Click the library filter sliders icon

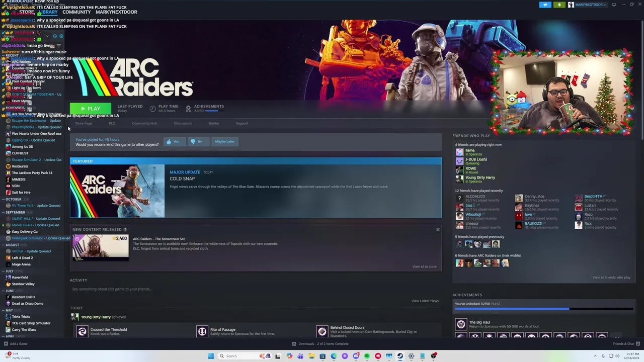[x=59, y=46]
